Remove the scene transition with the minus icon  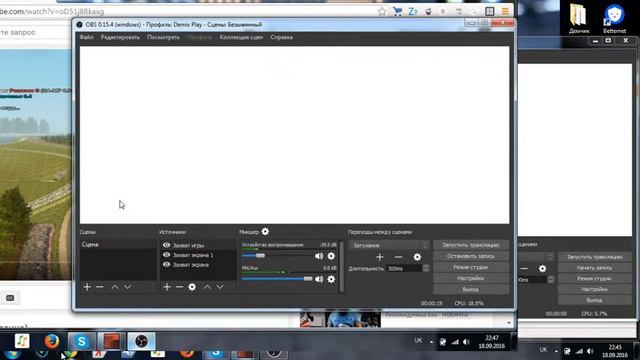coord(399,257)
